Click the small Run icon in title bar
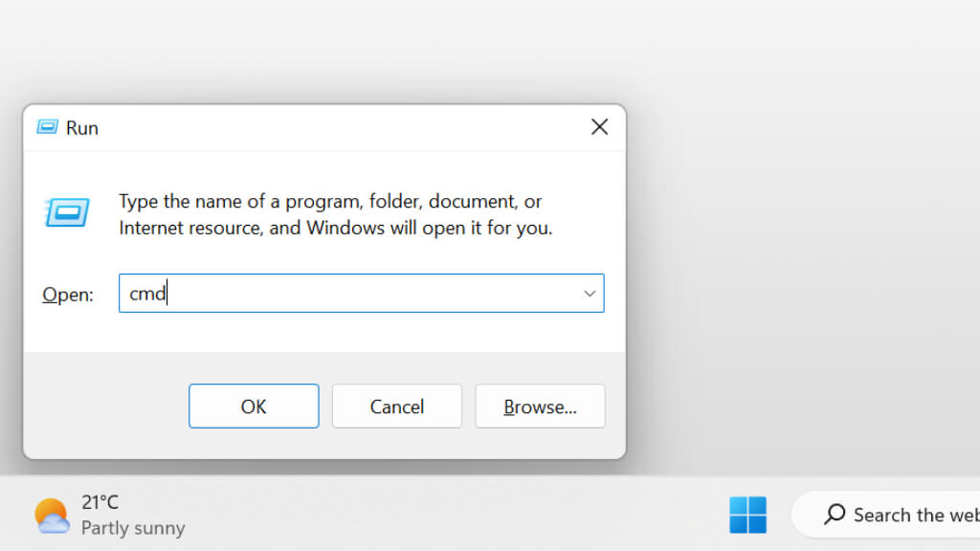This screenshot has width=980, height=551. pyautogui.click(x=46, y=127)
